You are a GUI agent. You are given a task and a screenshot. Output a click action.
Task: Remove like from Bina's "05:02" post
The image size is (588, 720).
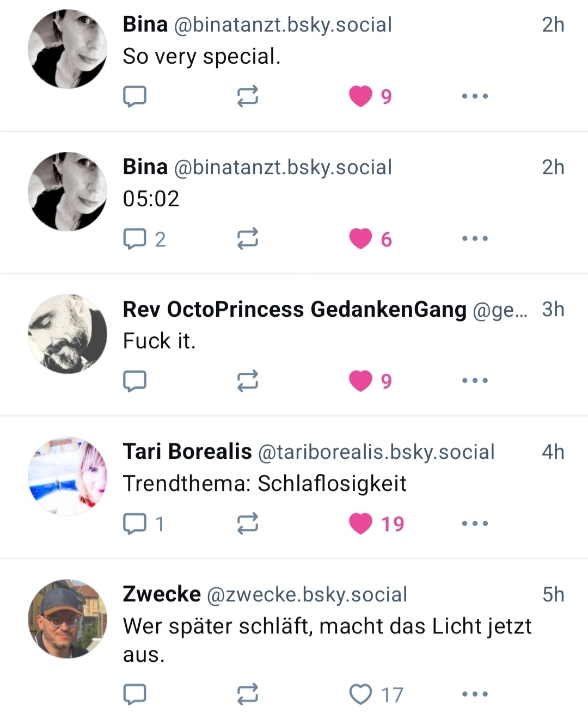tap(360, 239)
